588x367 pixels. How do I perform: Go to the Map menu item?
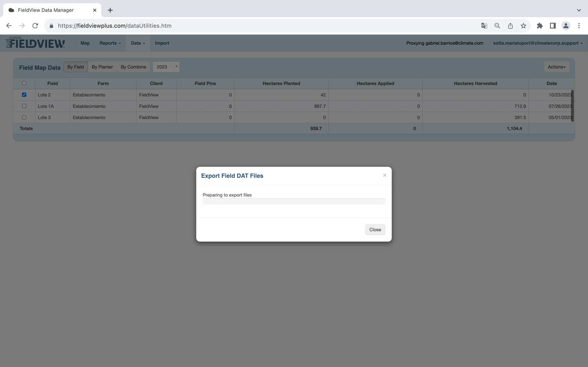85,43
